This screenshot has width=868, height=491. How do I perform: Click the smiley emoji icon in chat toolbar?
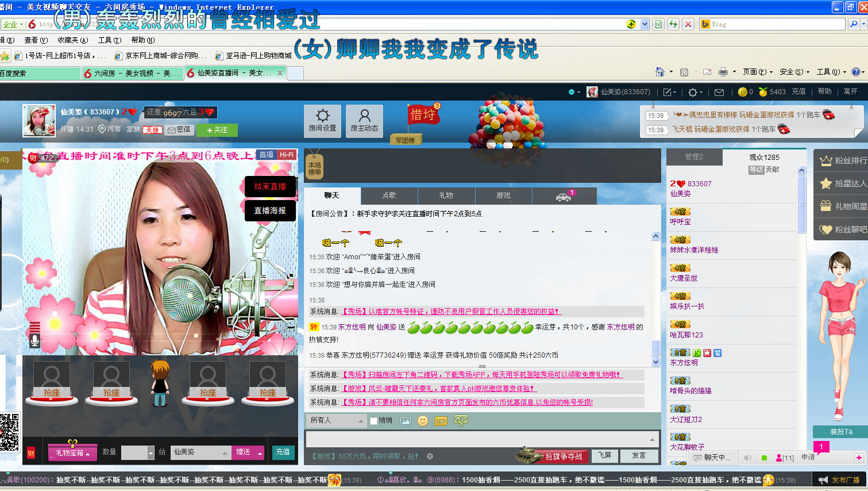pos(423,421)
